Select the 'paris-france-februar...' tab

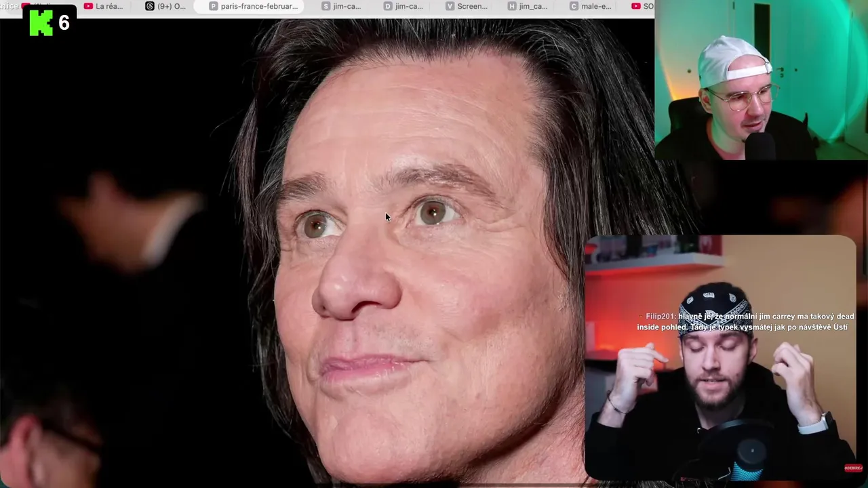(253, 6)
